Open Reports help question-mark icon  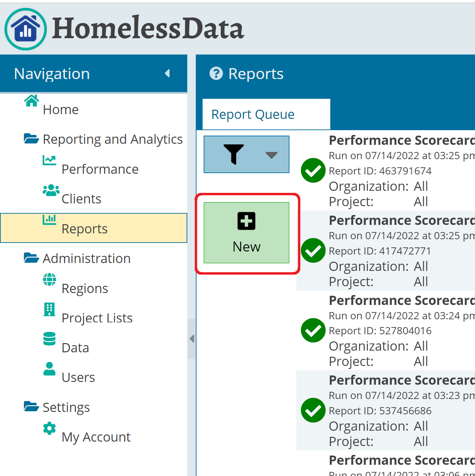point(216,73)
